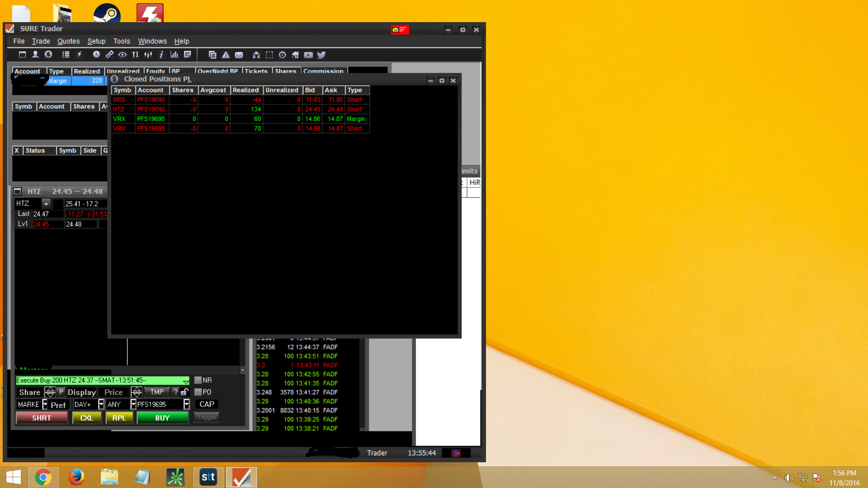
Task: Open the YouTube toolbar icon
Action: click(x=308, y=55)
